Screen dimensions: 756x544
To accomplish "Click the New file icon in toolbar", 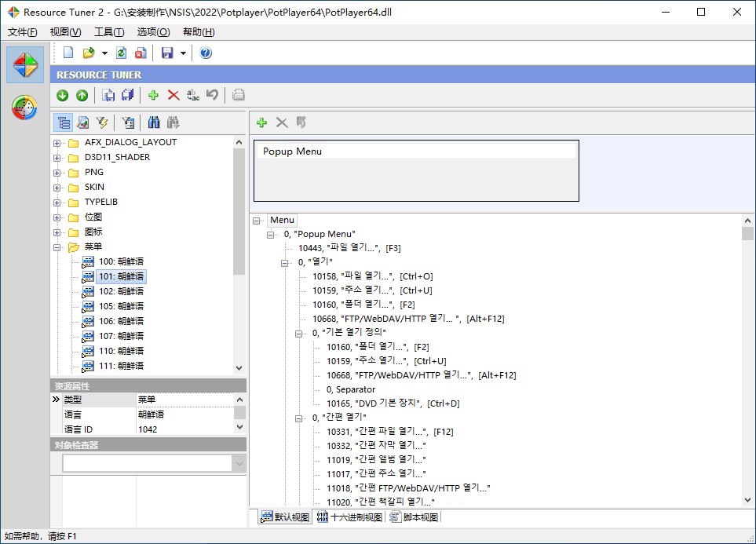I will click(68, 53).
